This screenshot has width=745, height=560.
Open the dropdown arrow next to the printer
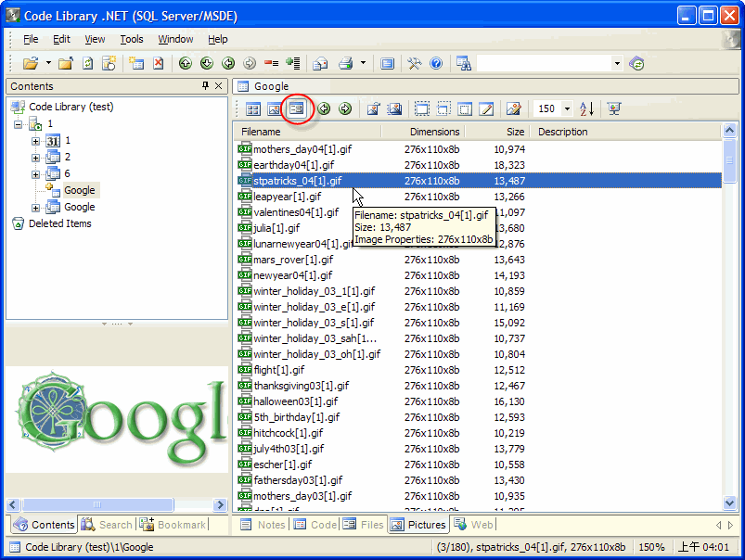tap(363, 63)
